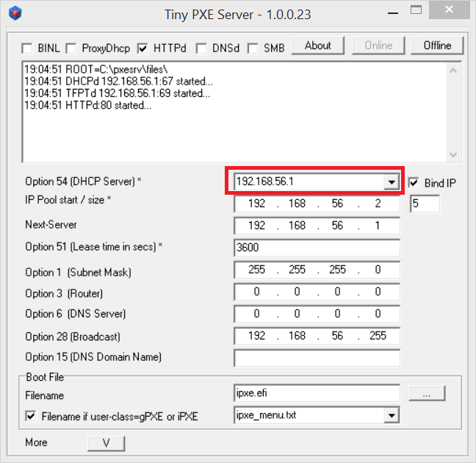Click the Subnet Mask field

tap(317, 270)
